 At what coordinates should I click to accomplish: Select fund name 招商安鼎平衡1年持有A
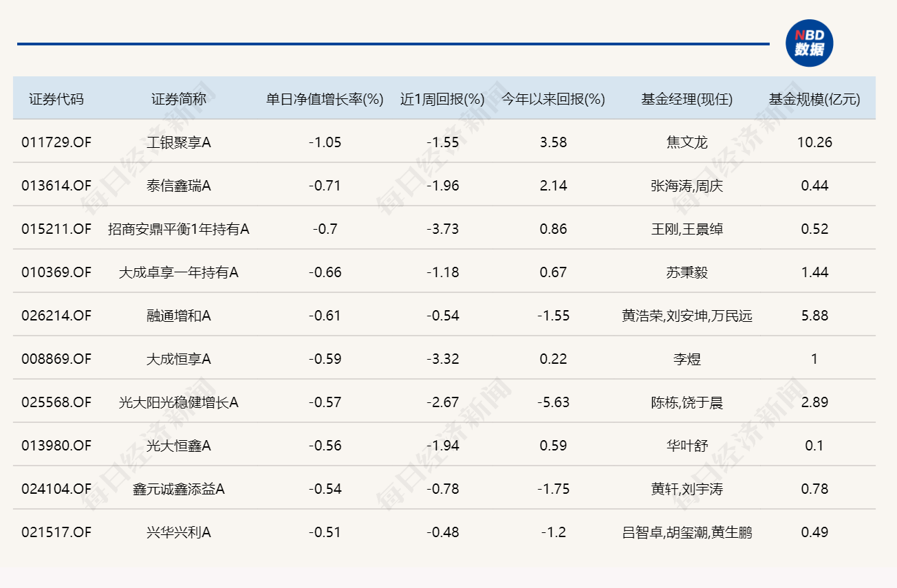(x=179, y=229)
